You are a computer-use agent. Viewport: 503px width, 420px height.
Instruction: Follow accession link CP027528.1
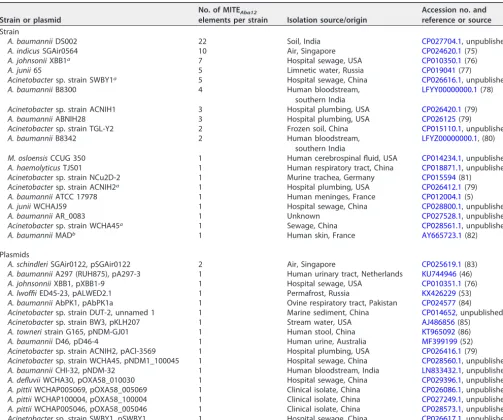click(x=442, y=216)
